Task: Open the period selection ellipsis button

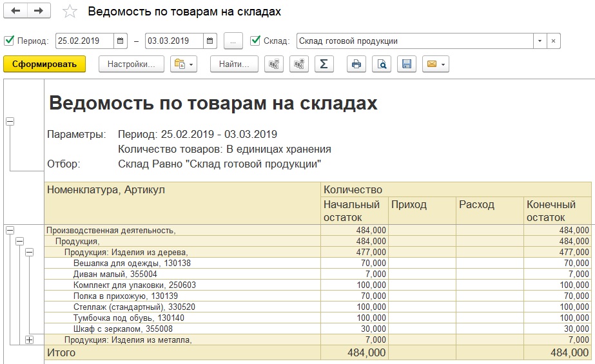Action: pos(233,41)
